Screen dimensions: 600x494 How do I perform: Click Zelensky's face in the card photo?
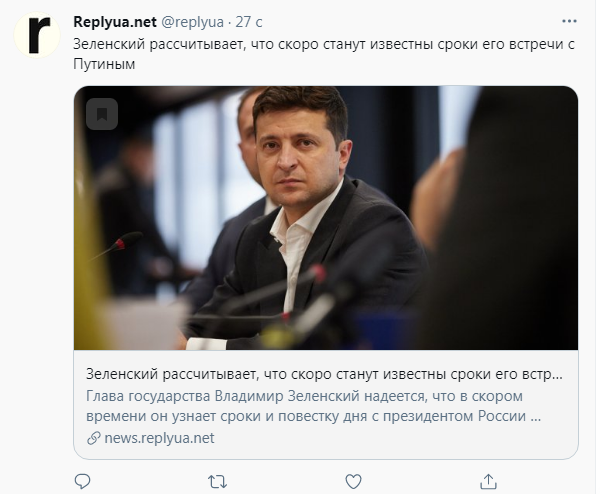[302, 153]
